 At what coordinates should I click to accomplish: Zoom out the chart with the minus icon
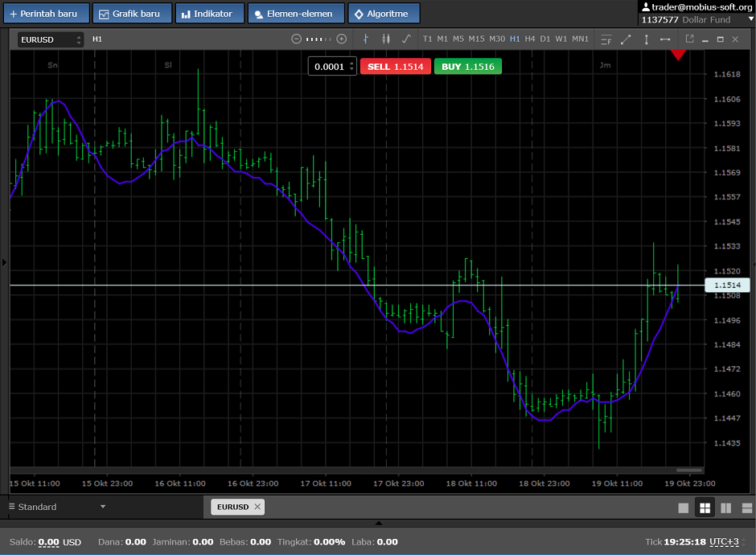click(x=297, y=39)
